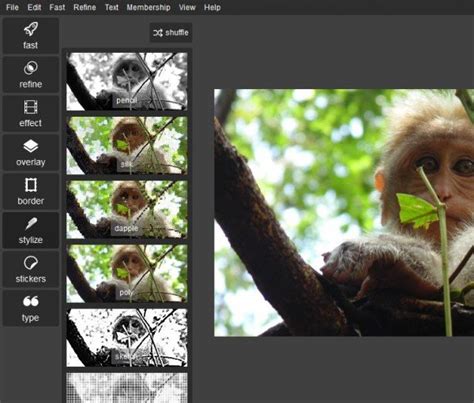Select the stylize feather tool

click(x=31, y=231)
